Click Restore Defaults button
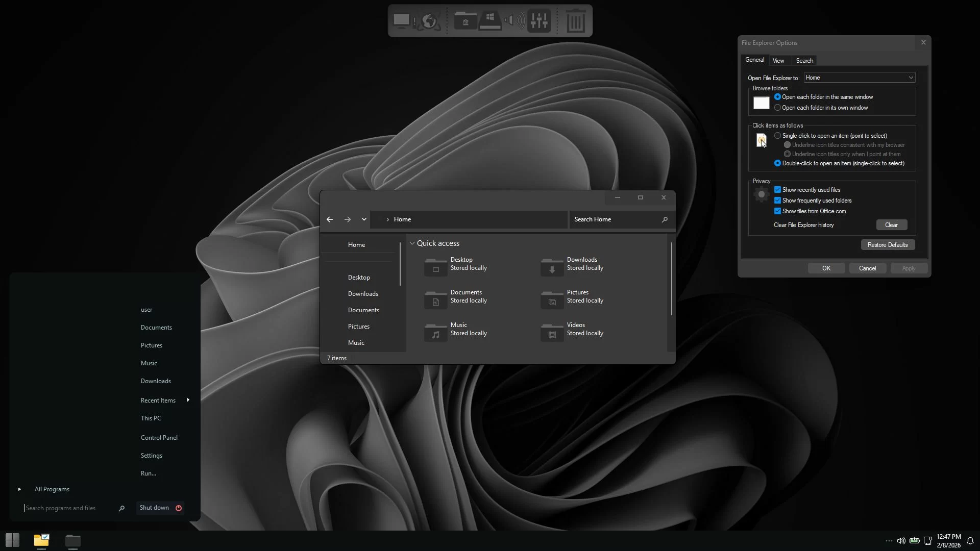Screen dimensions: 980x551 point(887,245)
